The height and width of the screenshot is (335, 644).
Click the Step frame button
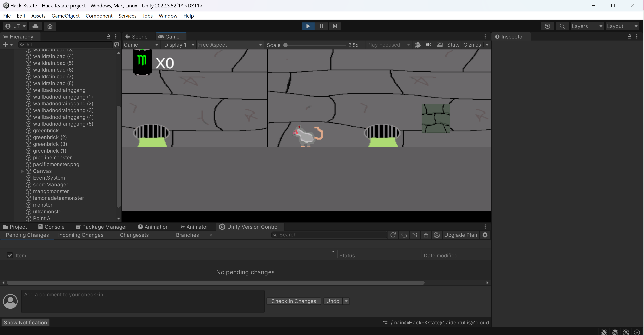[335, 26]
